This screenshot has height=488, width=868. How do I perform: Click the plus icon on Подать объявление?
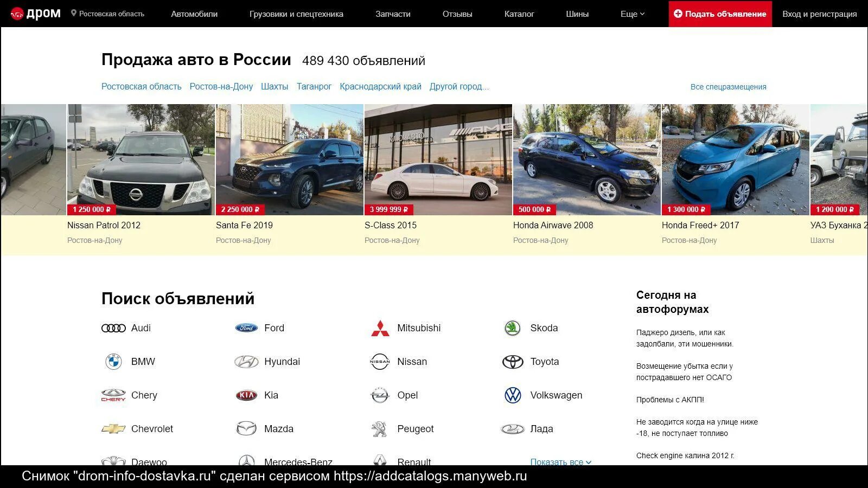pos(678,14)
